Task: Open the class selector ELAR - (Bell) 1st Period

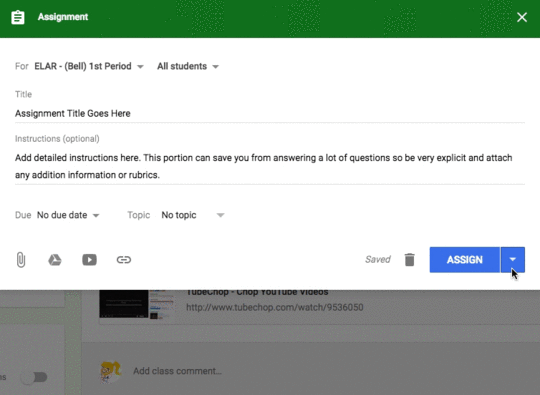Action: pos(89,66)
